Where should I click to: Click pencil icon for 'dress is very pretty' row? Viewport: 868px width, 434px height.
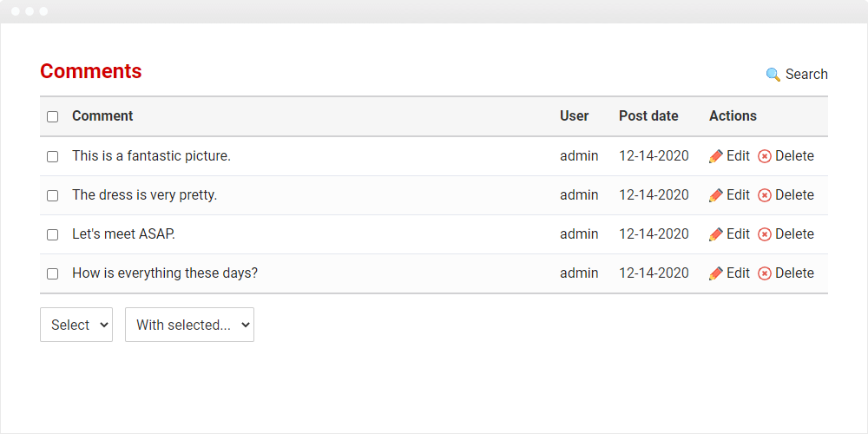[x=716, y=194]
